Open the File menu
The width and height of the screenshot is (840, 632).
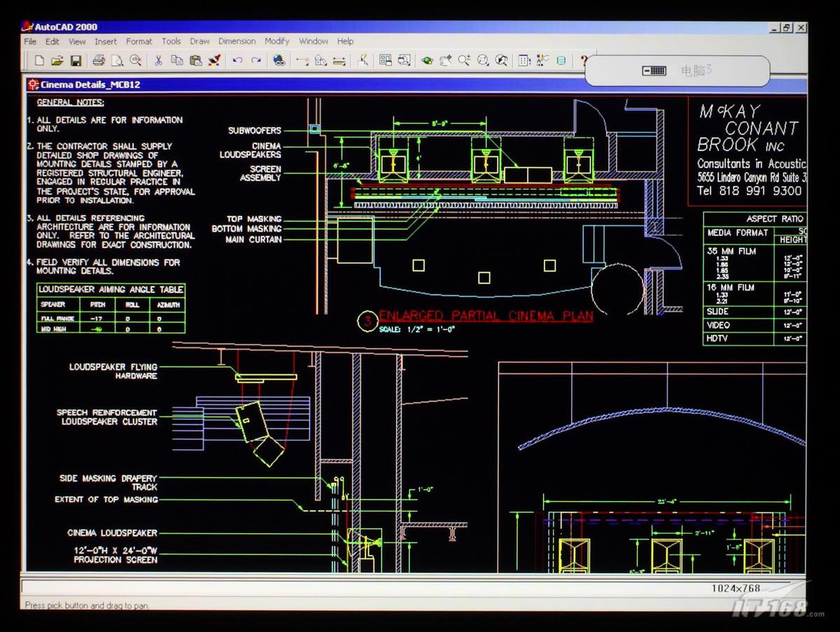[x=30, y=42]
